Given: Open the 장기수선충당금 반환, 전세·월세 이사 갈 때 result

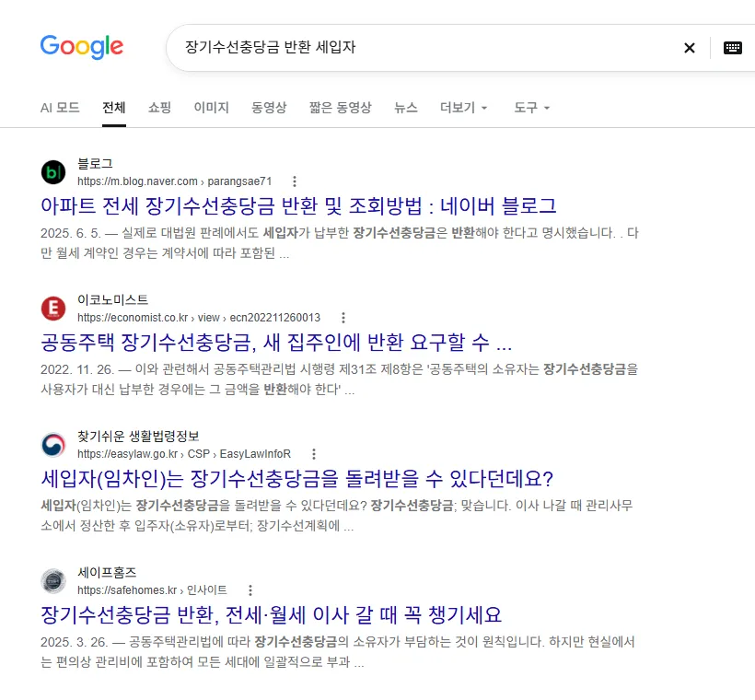Looking at the screenshot, I should coord(271,615).
